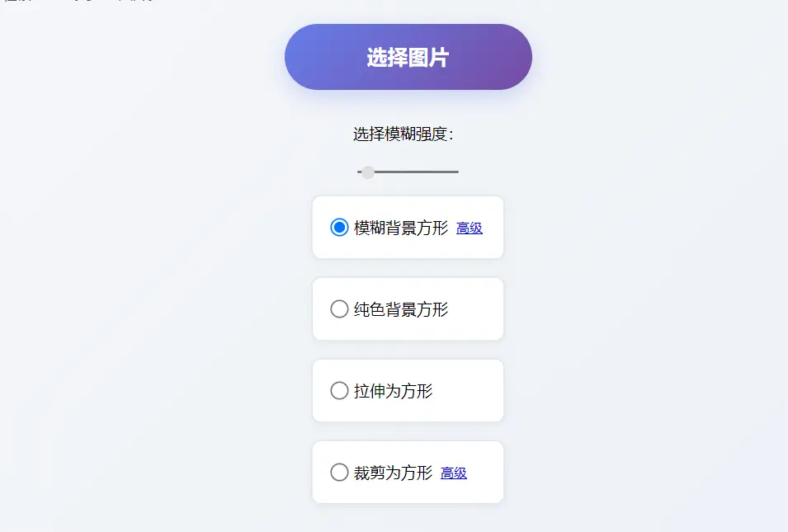Image resolution: width=788 pixels, height=532 pixels.
Task: Click the right end of the slider track
Action: point(458,172)
